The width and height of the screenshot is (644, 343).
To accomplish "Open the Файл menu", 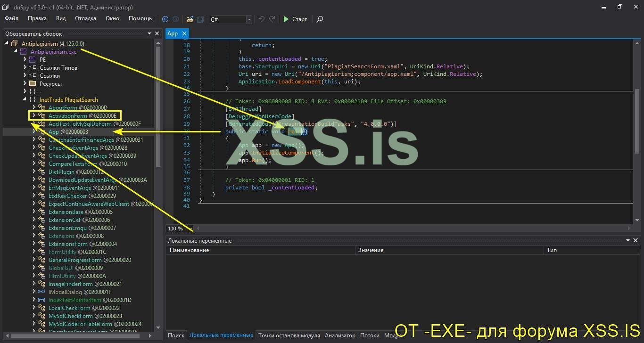I will (12, 19).
